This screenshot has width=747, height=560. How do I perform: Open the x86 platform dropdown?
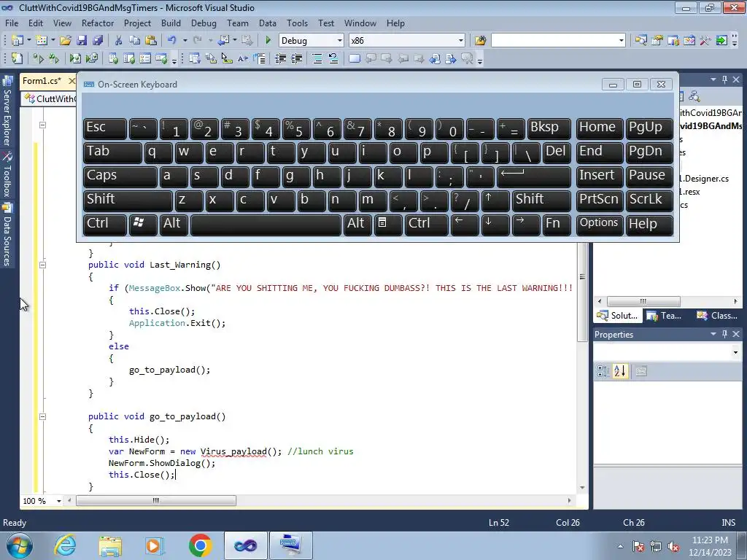[x=460, y=41]
